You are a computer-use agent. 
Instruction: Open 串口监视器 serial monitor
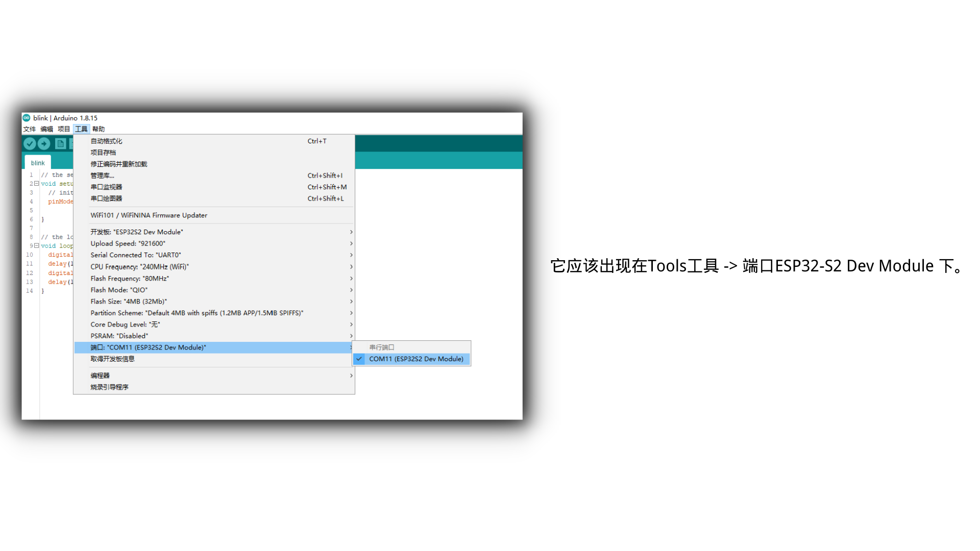coord(214,187)
